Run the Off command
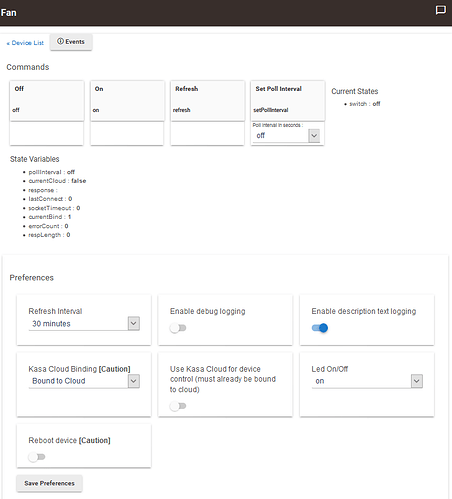This screenshot has width=452, height=499. pos(47,100)
